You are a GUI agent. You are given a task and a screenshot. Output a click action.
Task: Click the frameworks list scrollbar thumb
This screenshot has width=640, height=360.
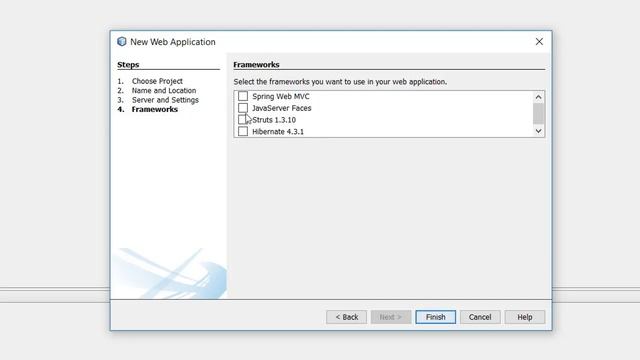pyautogui.click(x=538, y=113)
